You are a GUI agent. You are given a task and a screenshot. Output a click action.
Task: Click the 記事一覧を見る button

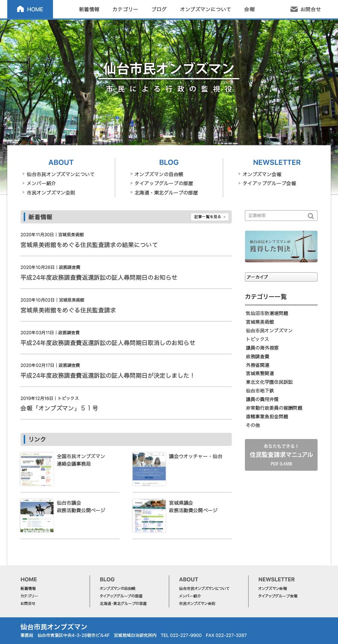click(x=210, y=217)
